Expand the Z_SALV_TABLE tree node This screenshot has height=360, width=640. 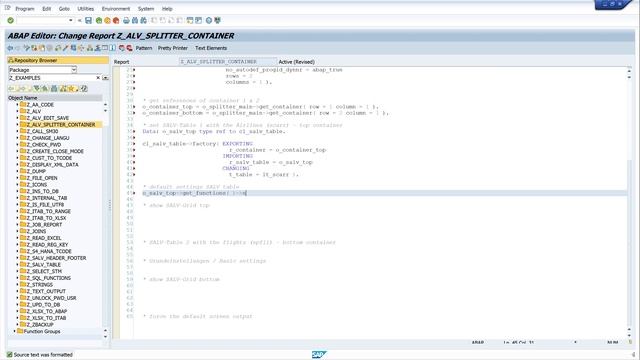pyautogui.click(x=17, y=264)
